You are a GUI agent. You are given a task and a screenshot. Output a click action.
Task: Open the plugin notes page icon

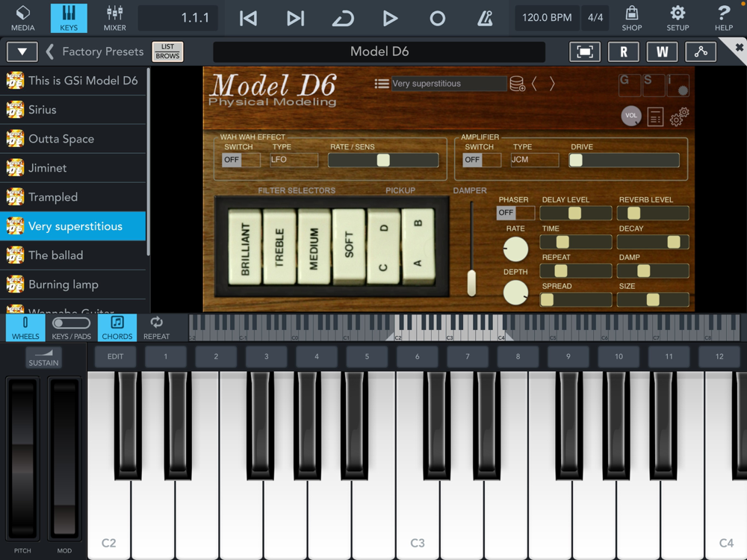[655, 116]
